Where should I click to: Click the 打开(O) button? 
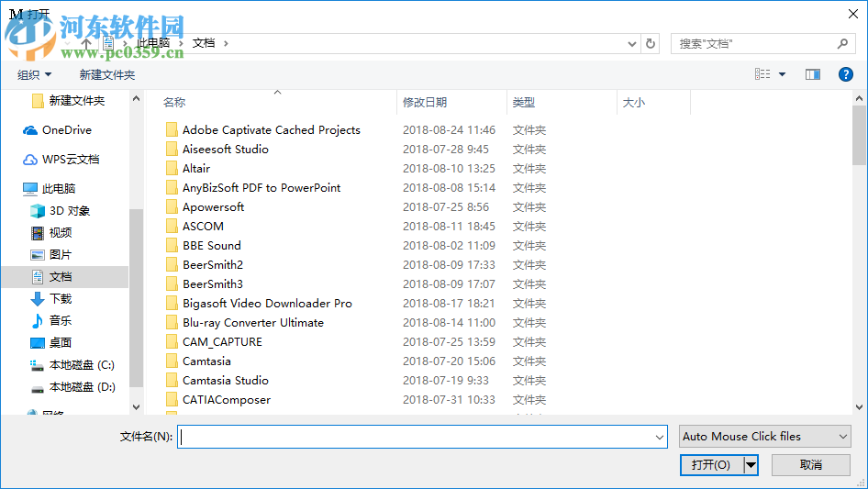[x=711, y=464]
